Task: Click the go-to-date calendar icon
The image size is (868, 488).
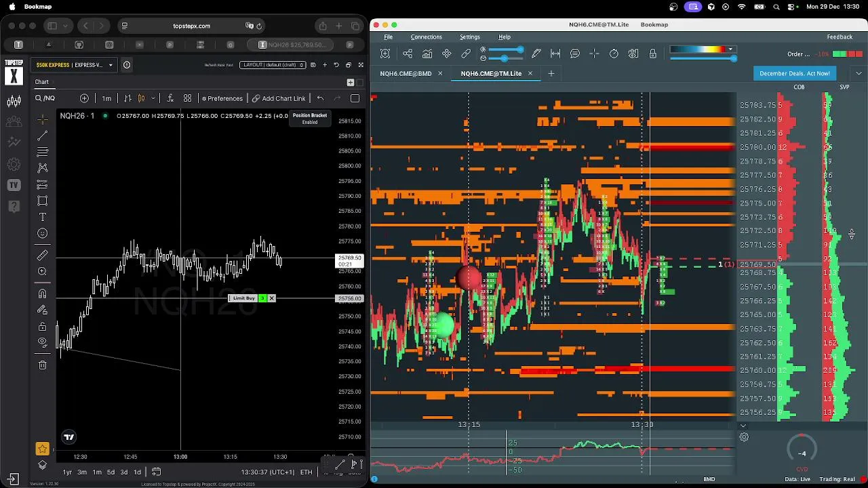Action: (x=156, y=472)
